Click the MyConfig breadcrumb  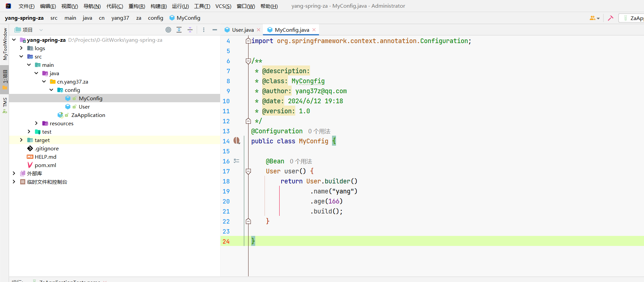tap(185, 18)
